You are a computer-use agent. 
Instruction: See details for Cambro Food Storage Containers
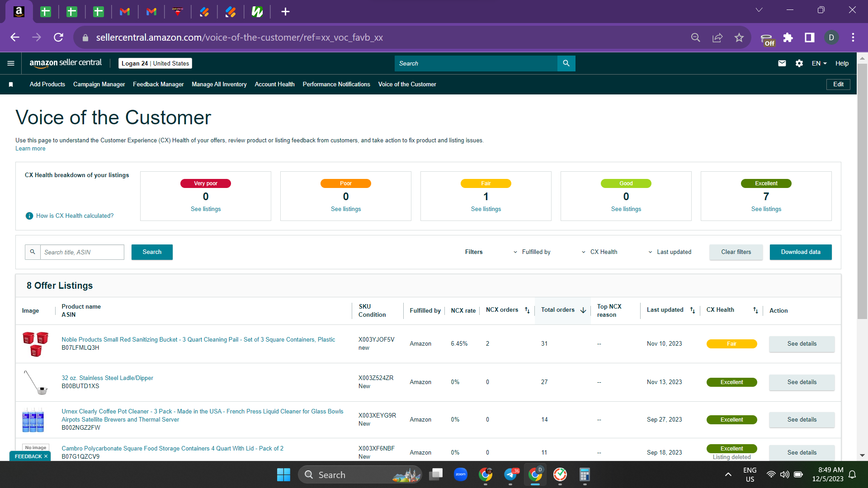point(802,452)
